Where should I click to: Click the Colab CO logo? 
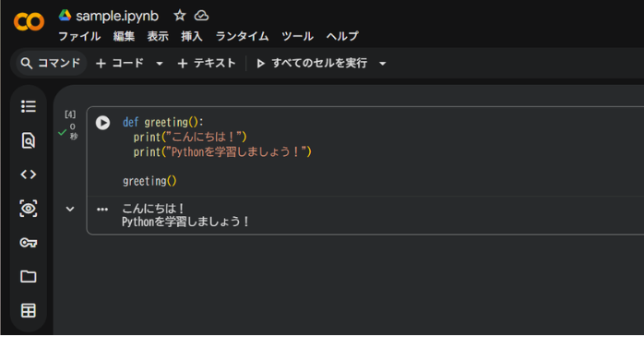[x=29, y=22]
